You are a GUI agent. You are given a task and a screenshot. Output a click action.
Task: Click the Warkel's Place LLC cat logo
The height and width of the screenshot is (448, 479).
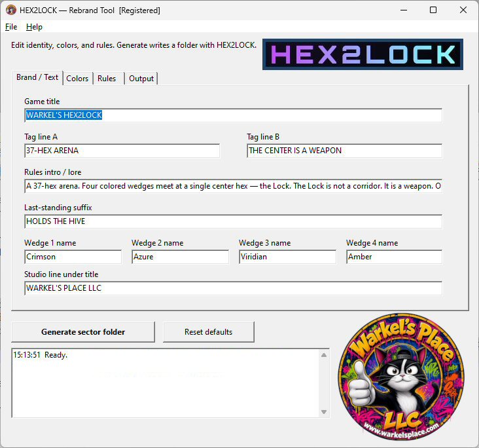tap(400, 377)
